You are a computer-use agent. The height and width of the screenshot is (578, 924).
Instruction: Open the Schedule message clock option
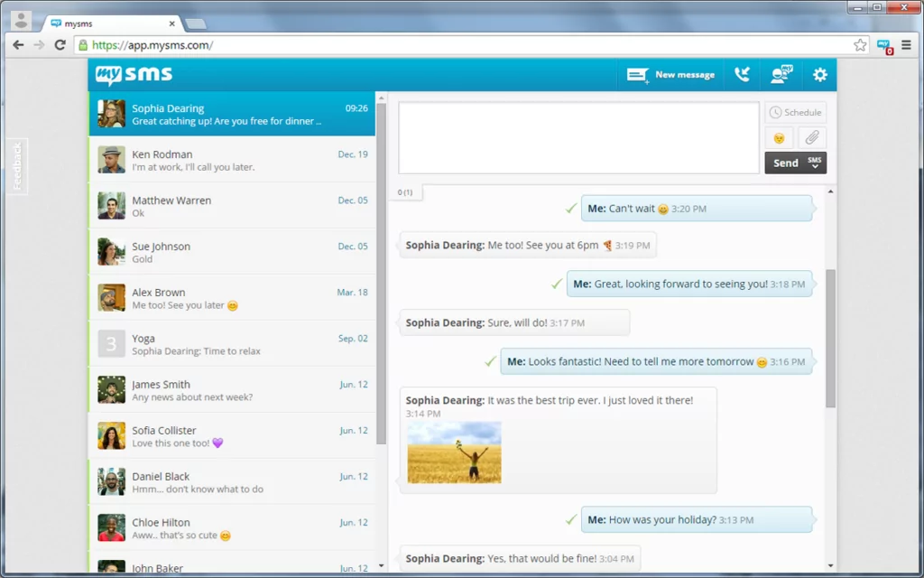(x=795, y=112)
